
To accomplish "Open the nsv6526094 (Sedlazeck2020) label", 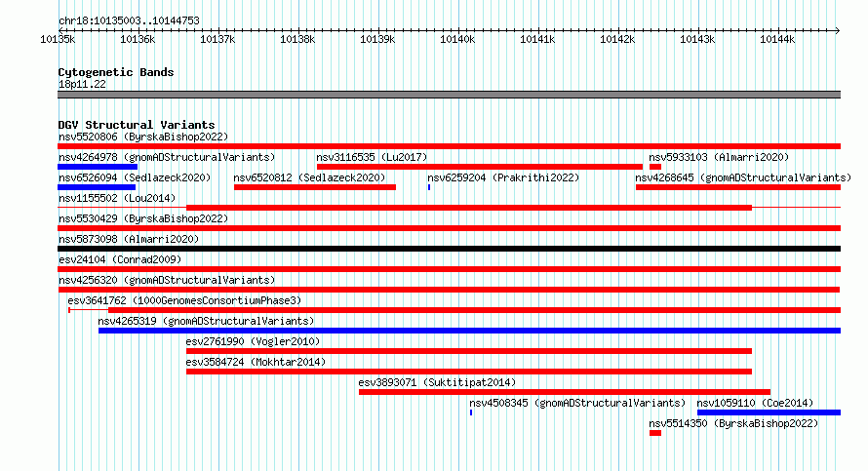I will pos(135,177).
